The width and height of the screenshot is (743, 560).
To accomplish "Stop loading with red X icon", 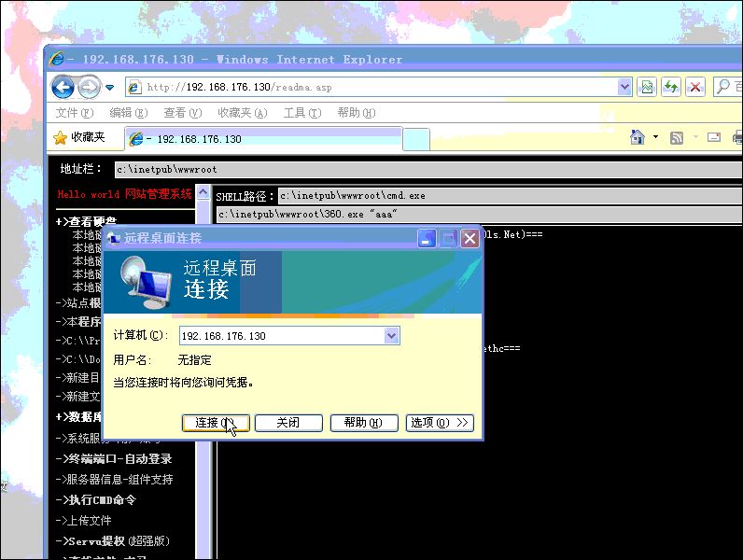I will click(695, 87).
